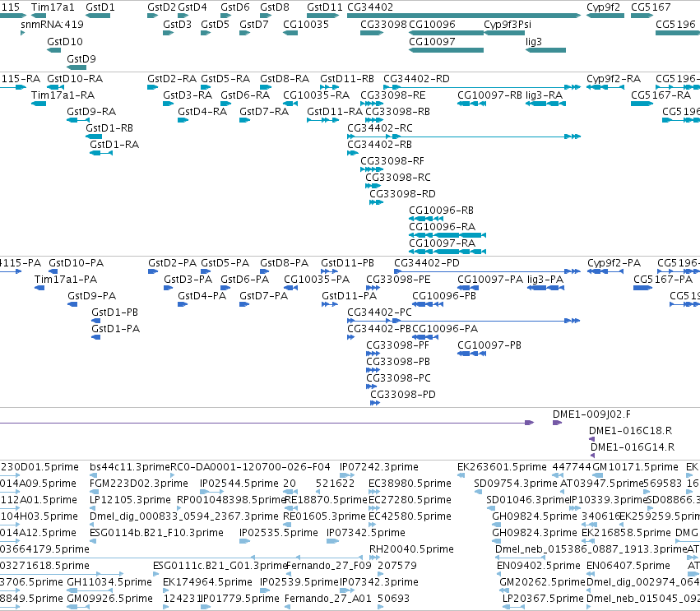Select protein GstD2-PA

(x=172, y=263)
